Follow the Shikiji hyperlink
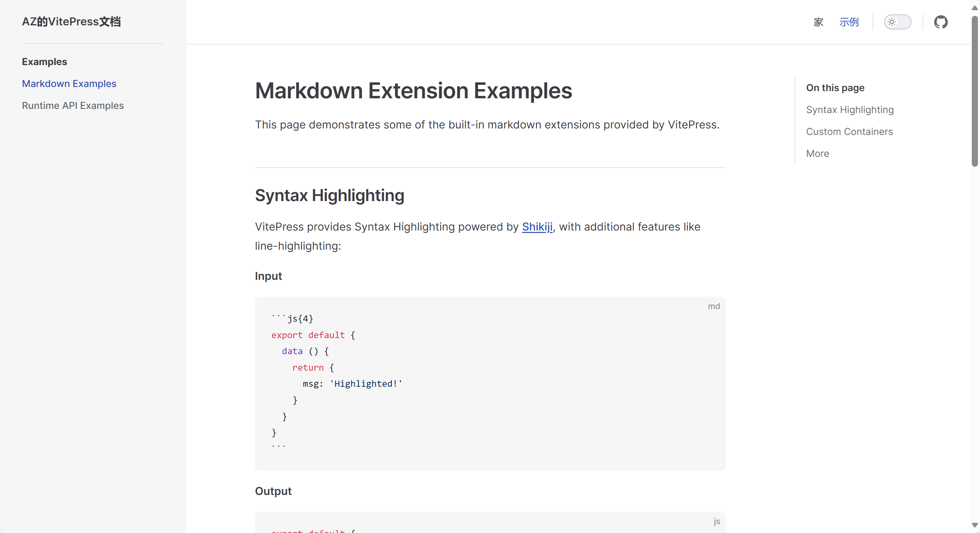 click(537, 226)
